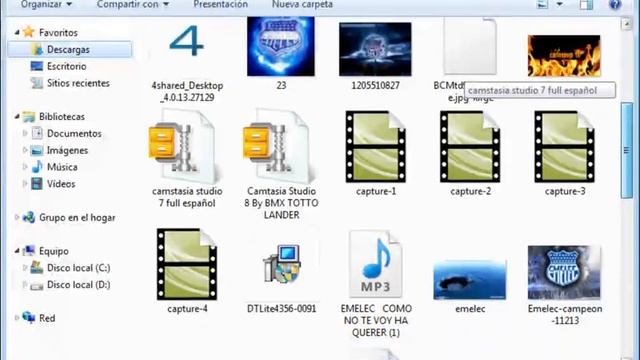The height and width of the screenshot is (360, 640).
Task: Collapse the Bibliotecas section arrow
Action: (x=17, y=117)
